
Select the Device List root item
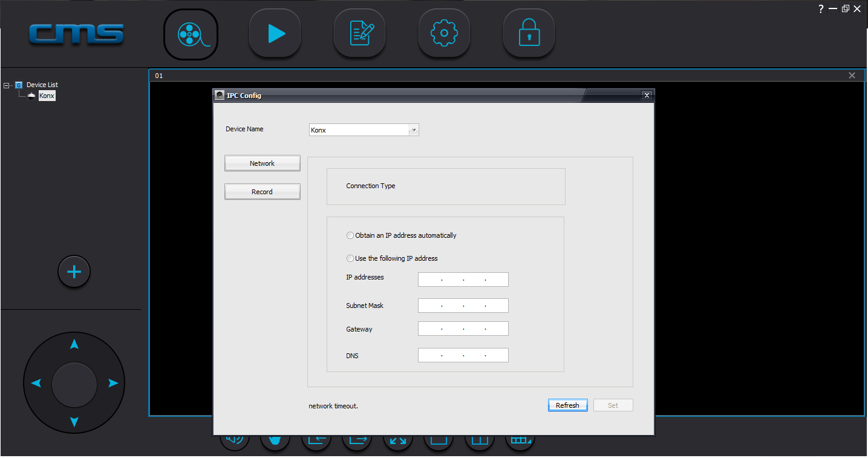coord(42,85)
